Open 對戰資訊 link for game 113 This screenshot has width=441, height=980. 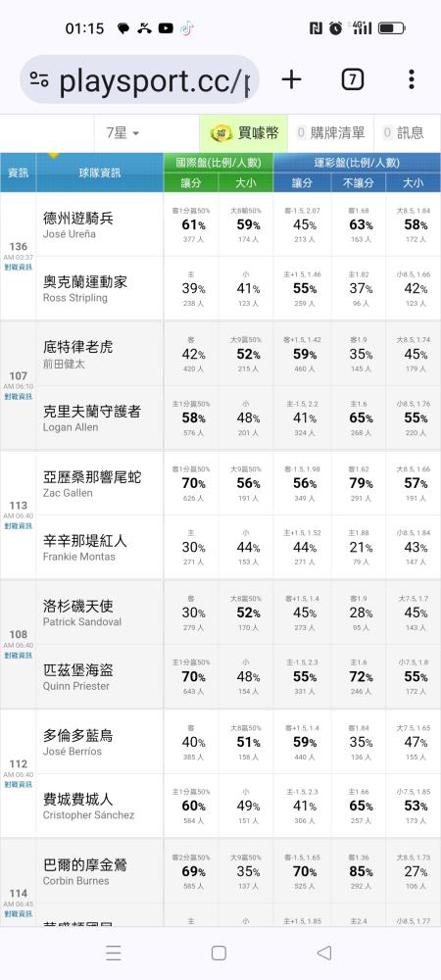[18, 525]
